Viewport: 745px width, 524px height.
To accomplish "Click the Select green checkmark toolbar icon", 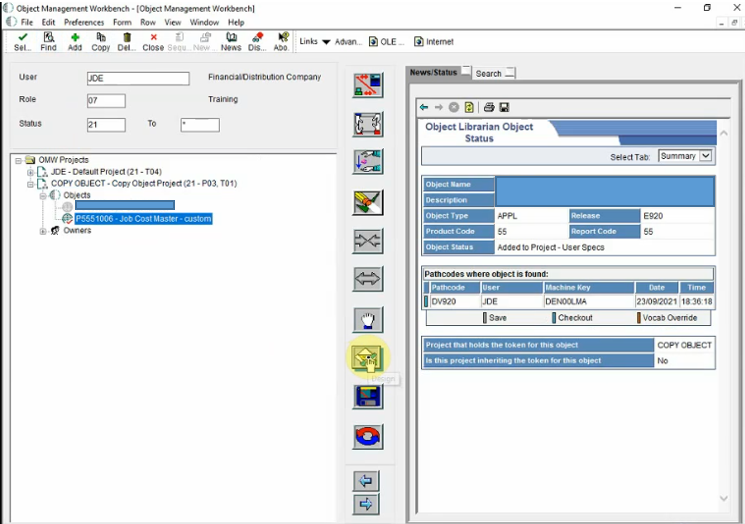I will pos(22,41).
